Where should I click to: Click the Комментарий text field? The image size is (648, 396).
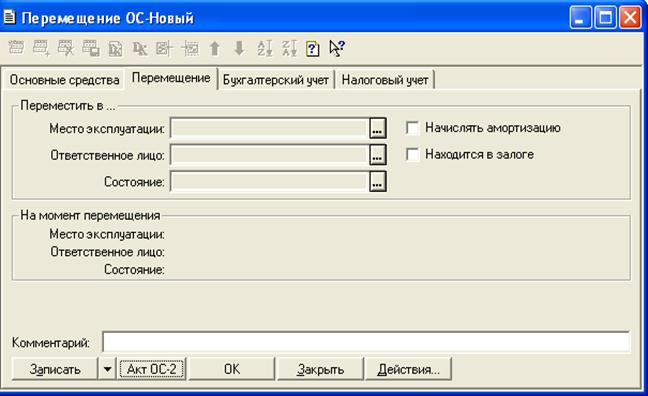366,342
